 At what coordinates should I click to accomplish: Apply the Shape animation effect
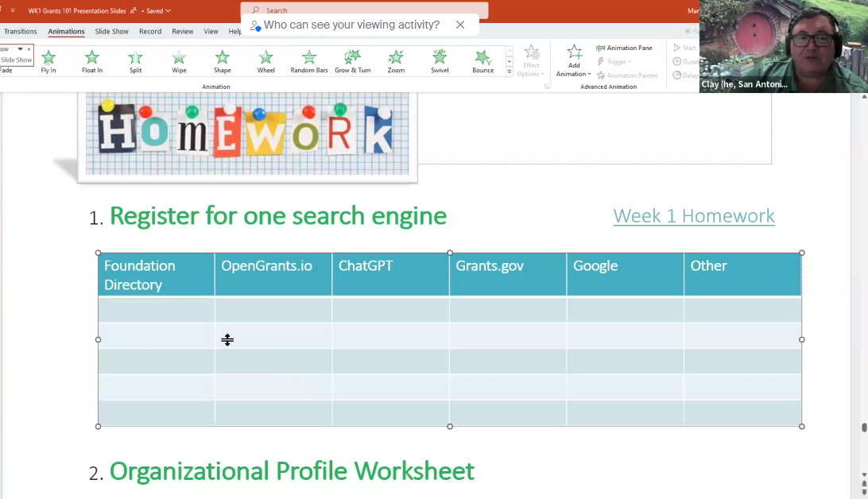(x=222, y=61)
